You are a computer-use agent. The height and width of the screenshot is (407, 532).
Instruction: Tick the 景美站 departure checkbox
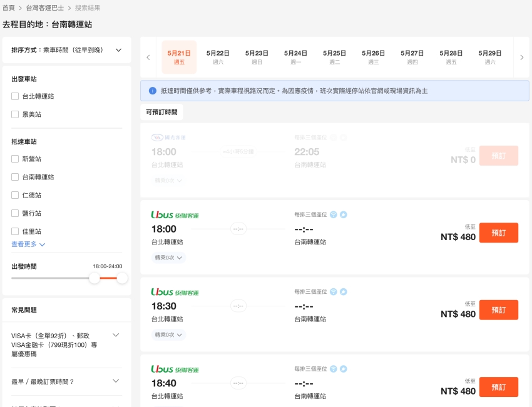[15, 114]
